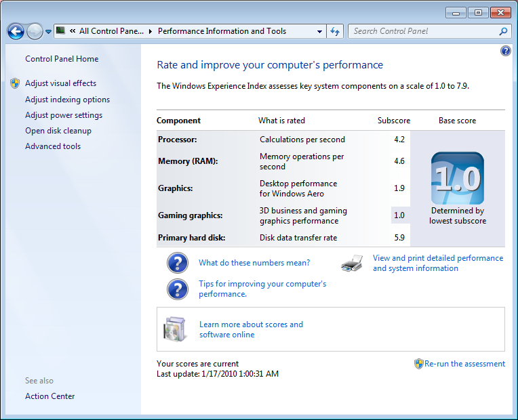The image size is (518, 420).
Task: Click the magnifying glass search icon
Action: coord(504,31)
